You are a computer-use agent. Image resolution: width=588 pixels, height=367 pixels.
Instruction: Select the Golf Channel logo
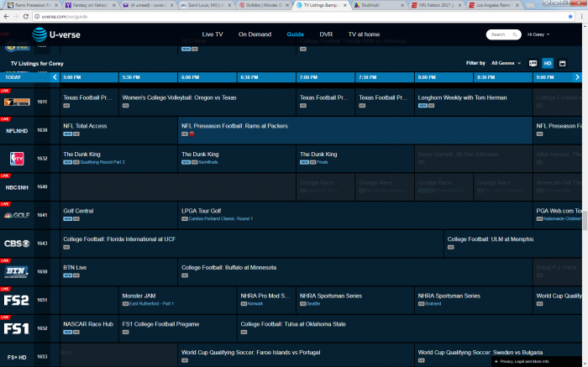[17, 215]
